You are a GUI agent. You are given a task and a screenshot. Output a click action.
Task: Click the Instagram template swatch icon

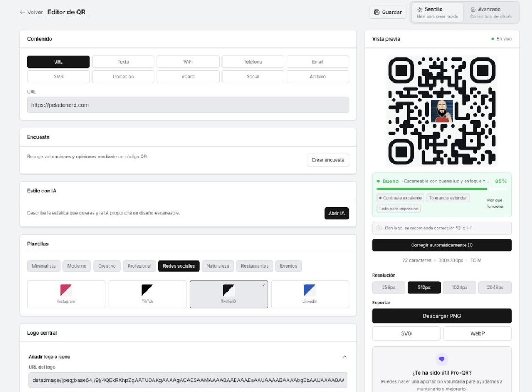coord(66,290)
